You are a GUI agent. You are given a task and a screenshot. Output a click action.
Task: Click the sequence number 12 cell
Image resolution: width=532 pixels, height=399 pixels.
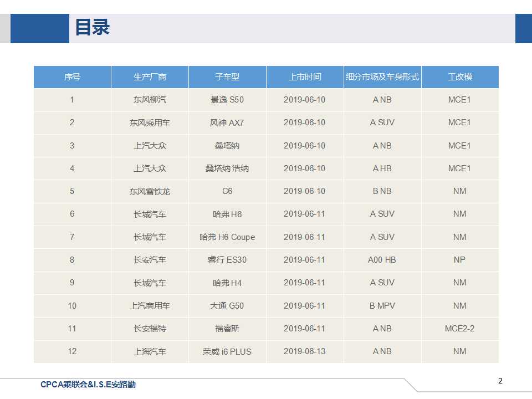point(72,351)
